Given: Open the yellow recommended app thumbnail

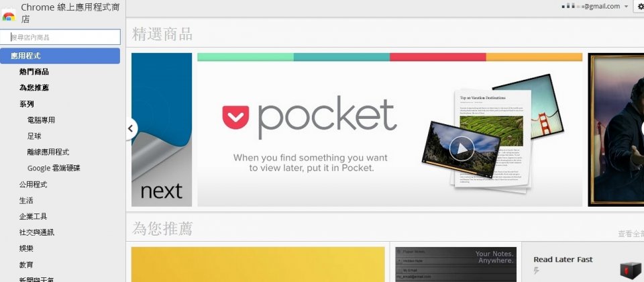Looking at the screenshot, I should point(258,265).
